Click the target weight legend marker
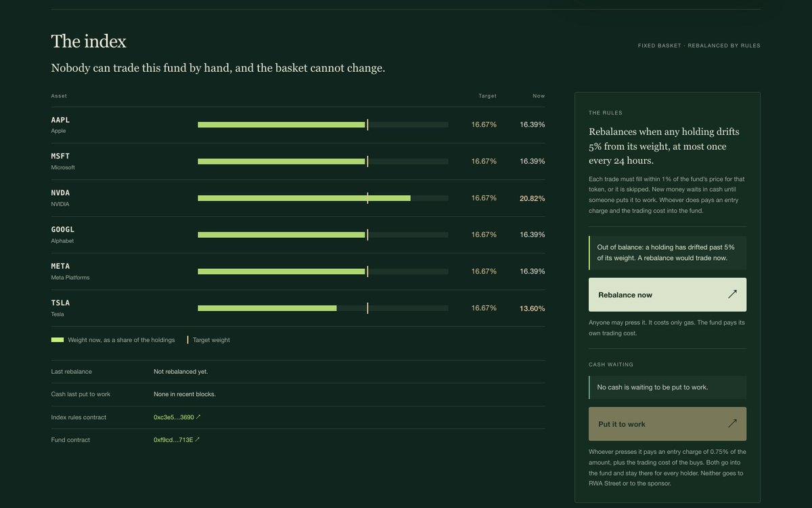The height and width of the screenshot is (508, 812). pyautogui.click(x=188, y=340)
